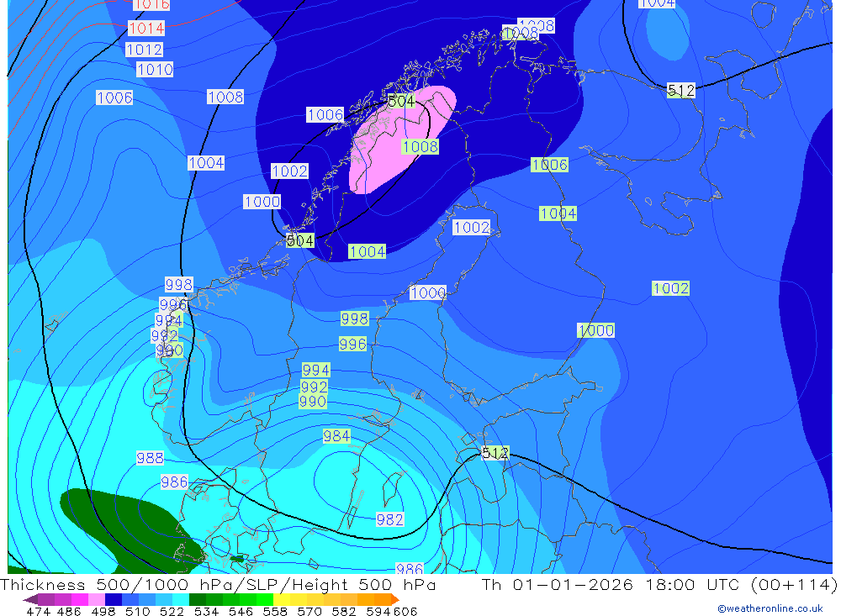841x616 pixels.
Task: Click the legend value 498
Action: 103,611
